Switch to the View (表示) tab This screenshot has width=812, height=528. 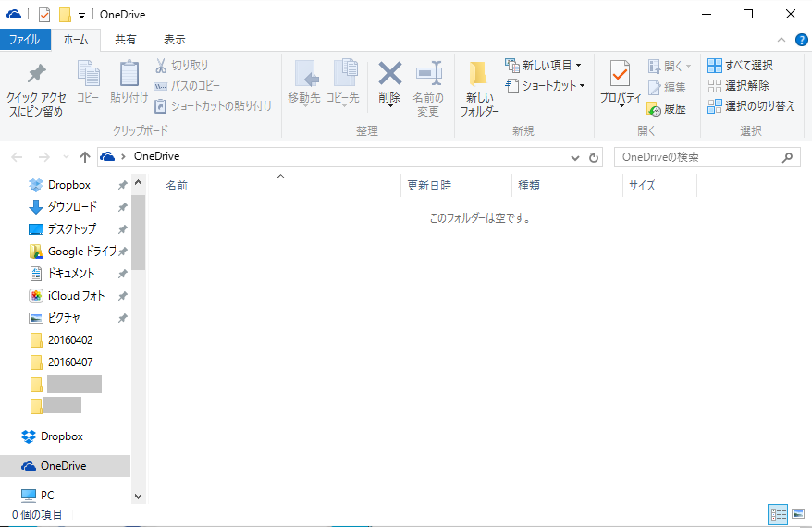click(x=175, y=40)
